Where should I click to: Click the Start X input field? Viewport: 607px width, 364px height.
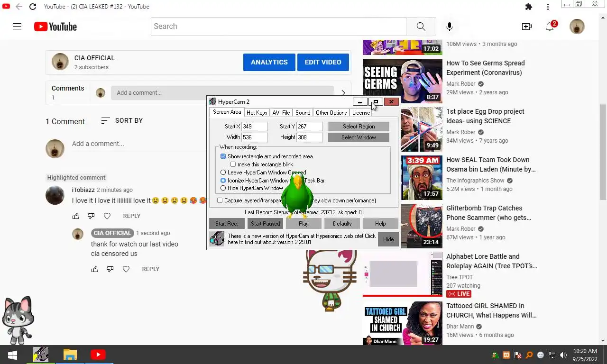255,127
